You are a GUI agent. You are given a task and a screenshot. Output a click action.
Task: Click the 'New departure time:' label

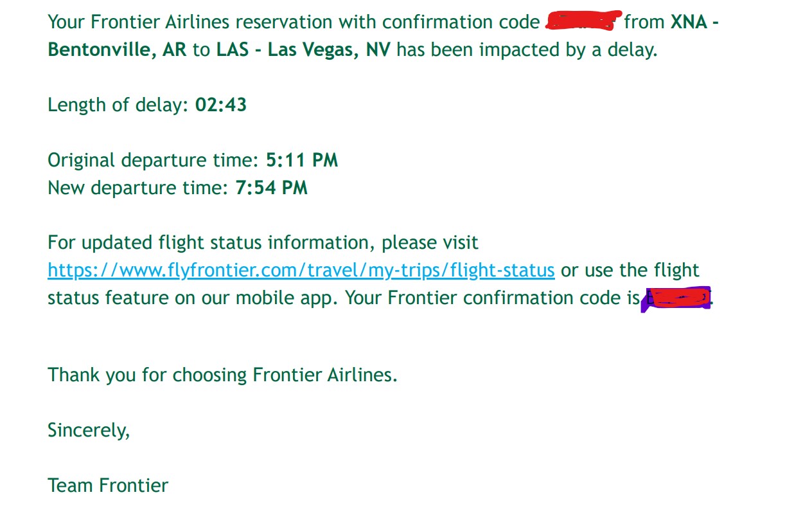(x=139, y=188)
